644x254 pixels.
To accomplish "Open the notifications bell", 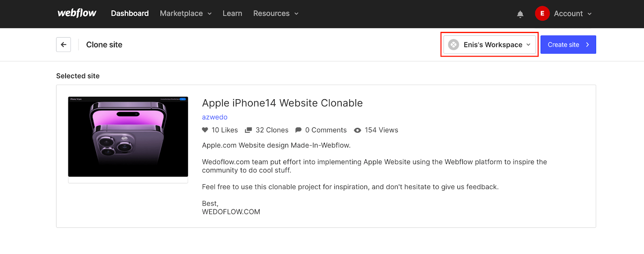I will (520, 14).
